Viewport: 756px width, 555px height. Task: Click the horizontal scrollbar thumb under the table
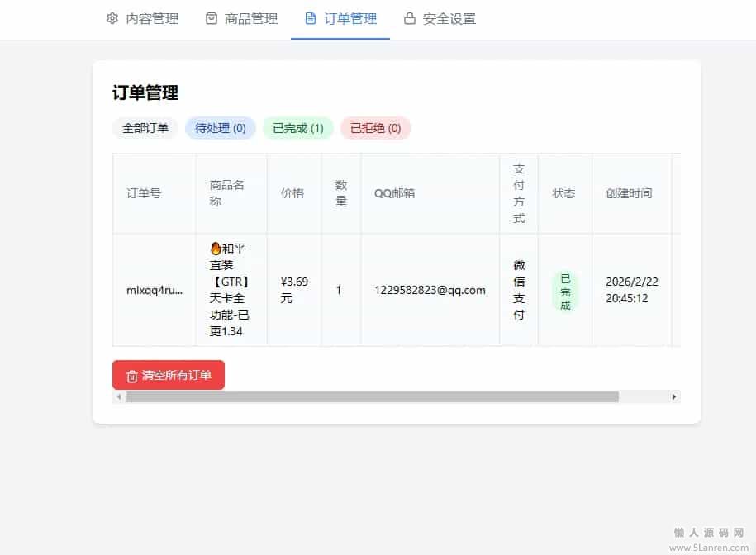pyautogui.click(x=372, y=397)
